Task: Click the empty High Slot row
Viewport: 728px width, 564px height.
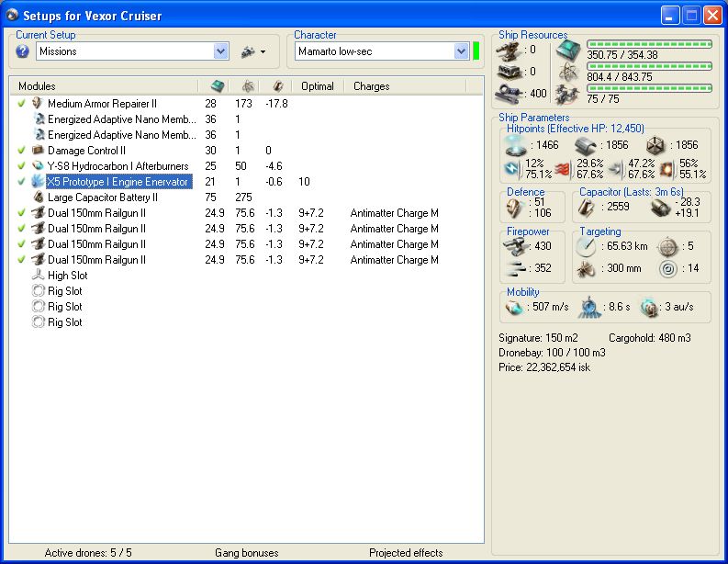Action: coord(68,276)
